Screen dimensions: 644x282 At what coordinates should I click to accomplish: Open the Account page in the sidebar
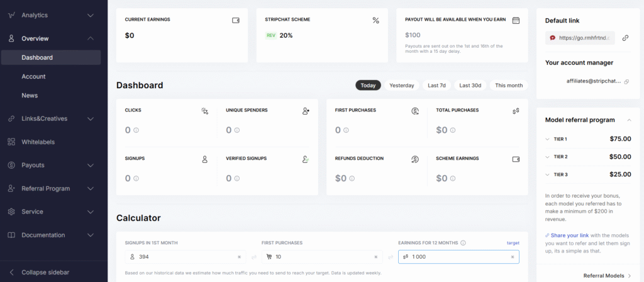click(33, 77)
